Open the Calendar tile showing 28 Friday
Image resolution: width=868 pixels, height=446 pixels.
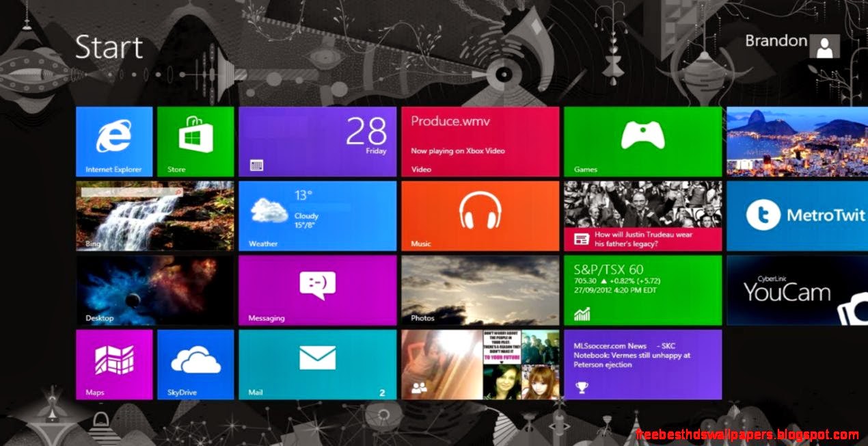pyautogui.click(x=317, y=142)
